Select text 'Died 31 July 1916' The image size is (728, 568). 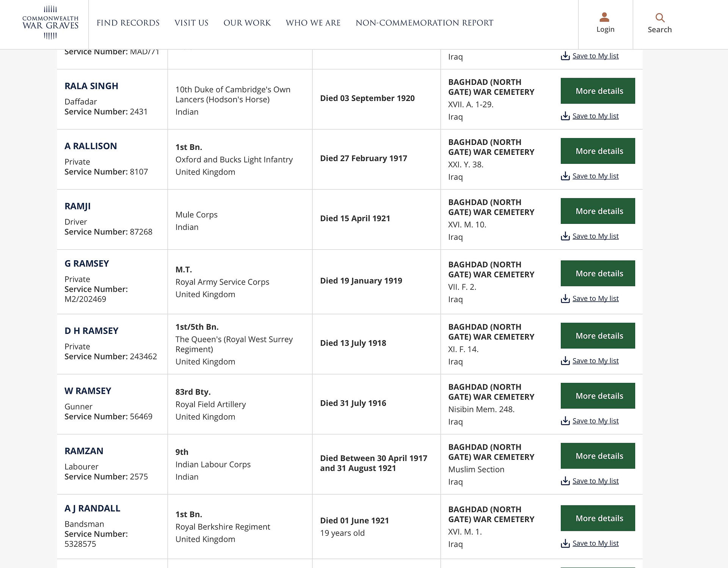coord(353,403)
